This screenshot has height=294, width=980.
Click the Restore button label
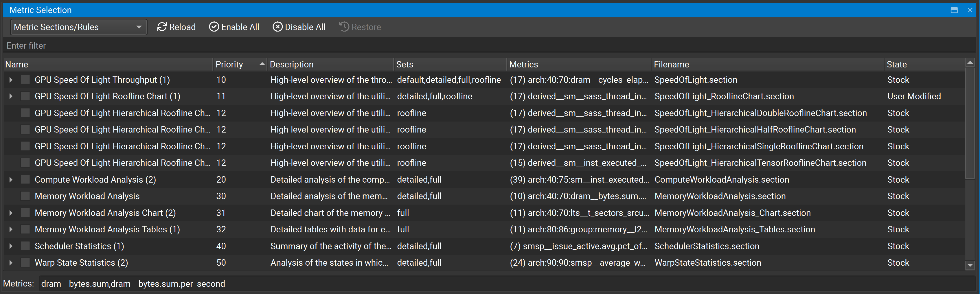[x=366, y=27]
